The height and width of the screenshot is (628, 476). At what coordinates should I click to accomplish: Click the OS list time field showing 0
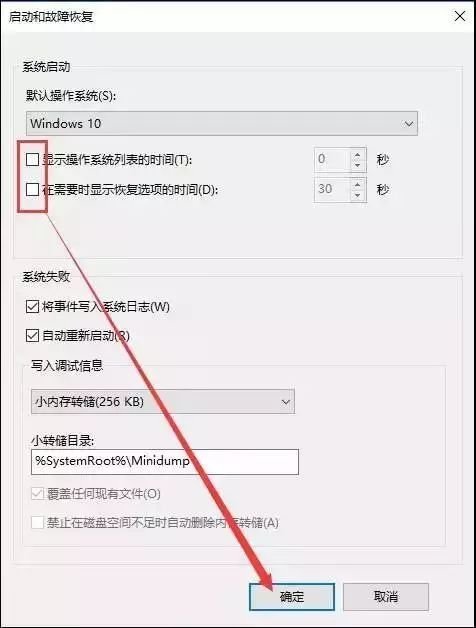333,159
